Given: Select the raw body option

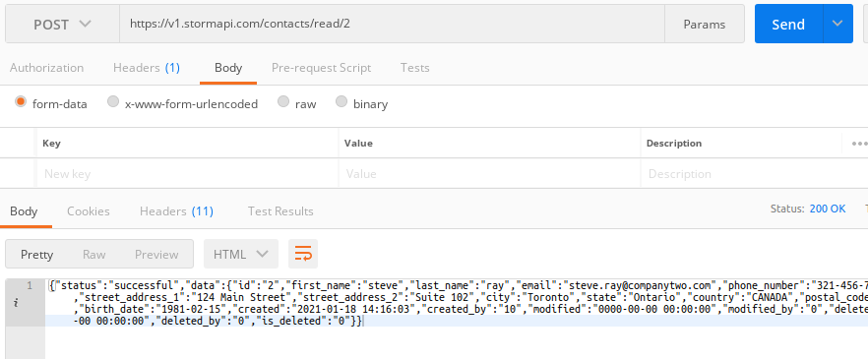Looking at the screenshot, I should pos(282,101).
